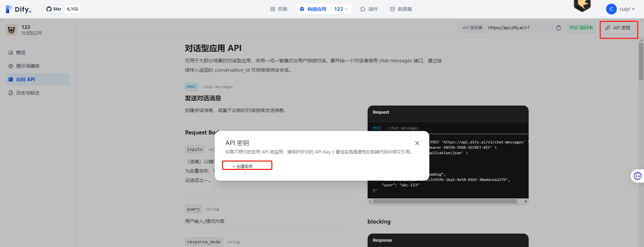Click the 对话型应用 API heading

point(213,48)
